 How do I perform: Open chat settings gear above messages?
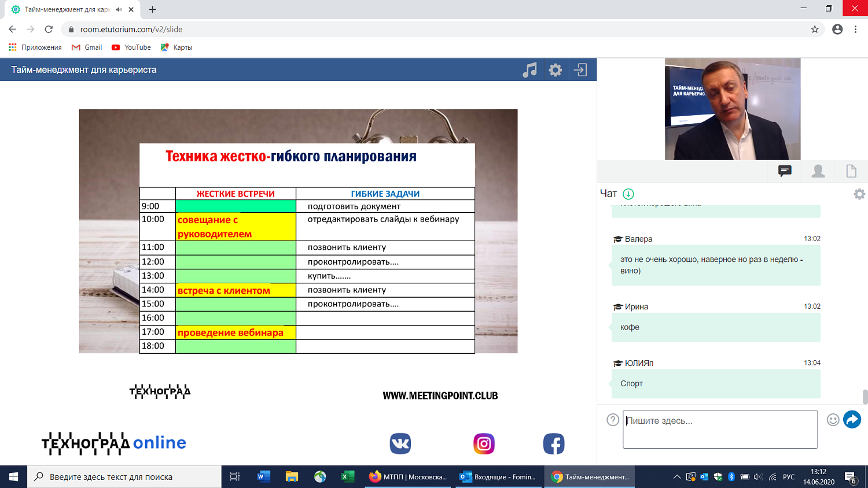[858, 195]
